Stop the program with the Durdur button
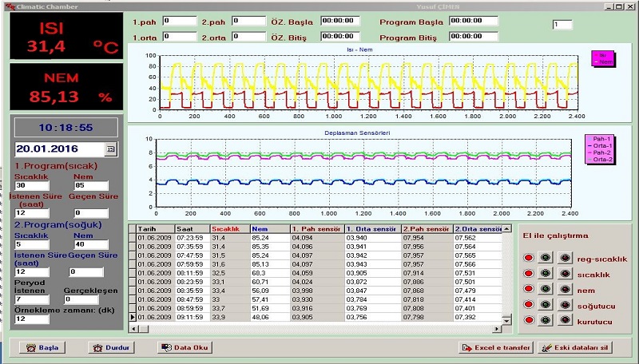639x364 pixels. tap(111, 348)
